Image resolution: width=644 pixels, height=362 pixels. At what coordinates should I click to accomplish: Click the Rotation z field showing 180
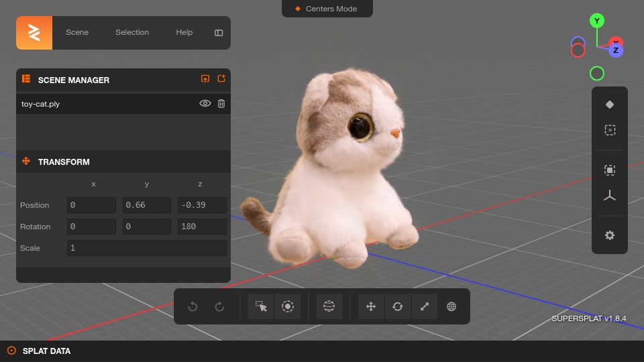pos(202,227)
